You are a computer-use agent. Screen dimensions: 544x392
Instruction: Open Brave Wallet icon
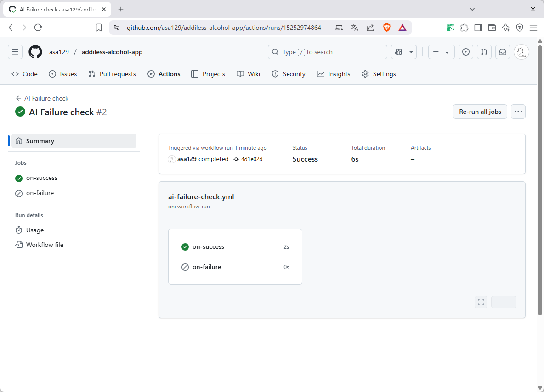[x=492, y=28]
